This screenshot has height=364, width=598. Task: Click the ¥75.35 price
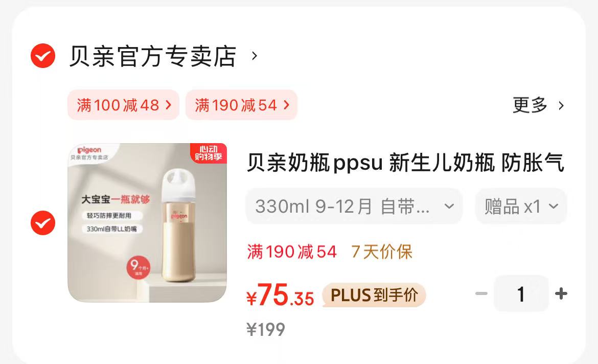click(x=280, y=295)
